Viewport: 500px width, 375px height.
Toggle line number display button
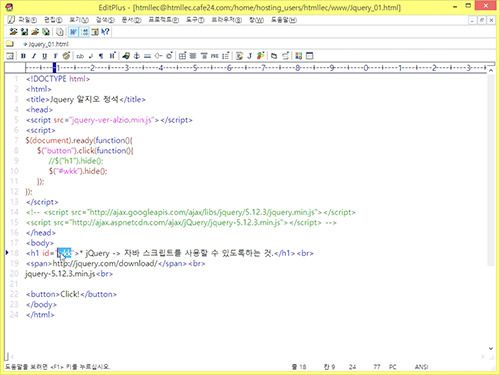point(85,32)
